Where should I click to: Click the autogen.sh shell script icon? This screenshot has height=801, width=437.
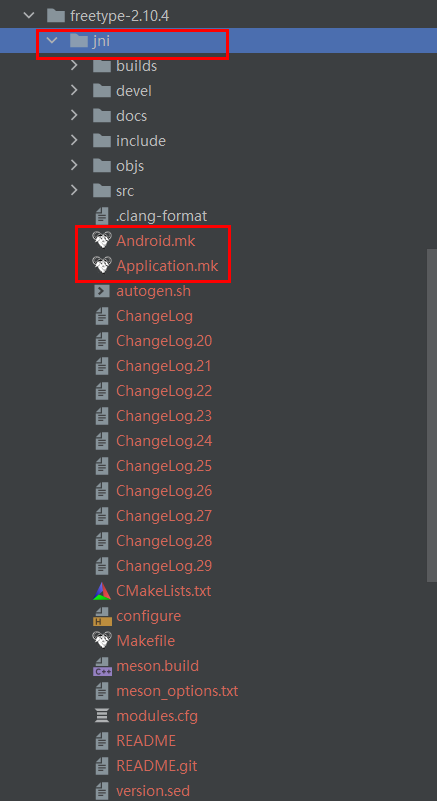coord(102,291)
